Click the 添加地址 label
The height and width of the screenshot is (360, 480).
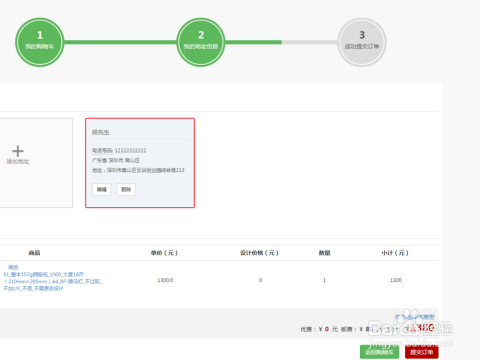[18, 162]
